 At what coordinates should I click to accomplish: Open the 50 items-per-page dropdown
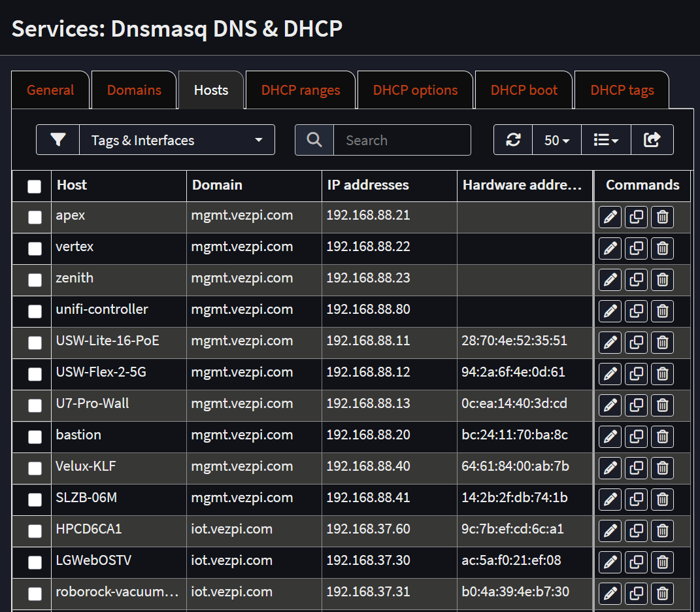(556, 139)
